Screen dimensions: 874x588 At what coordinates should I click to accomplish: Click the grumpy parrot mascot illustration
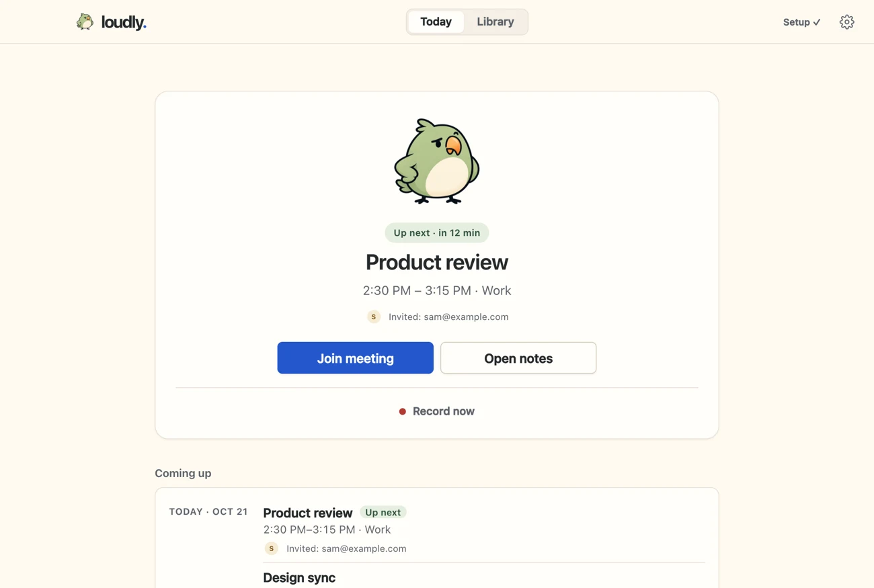click(x=437, y=161)
